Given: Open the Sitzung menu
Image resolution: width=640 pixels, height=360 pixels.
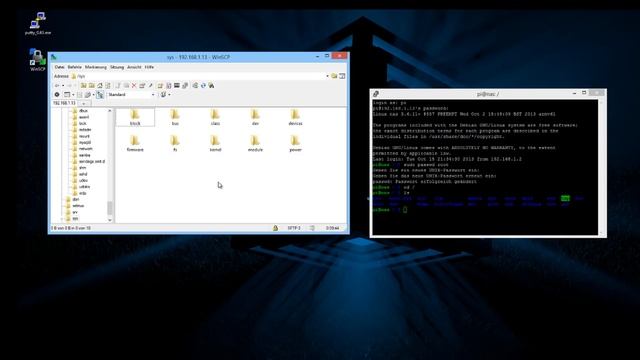Looking at the screenshot, I should point(117,67).
